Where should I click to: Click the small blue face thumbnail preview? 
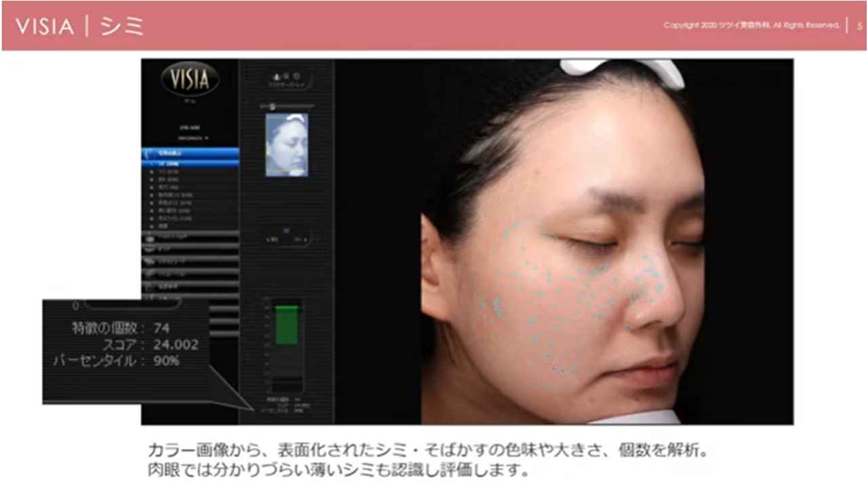287,144
